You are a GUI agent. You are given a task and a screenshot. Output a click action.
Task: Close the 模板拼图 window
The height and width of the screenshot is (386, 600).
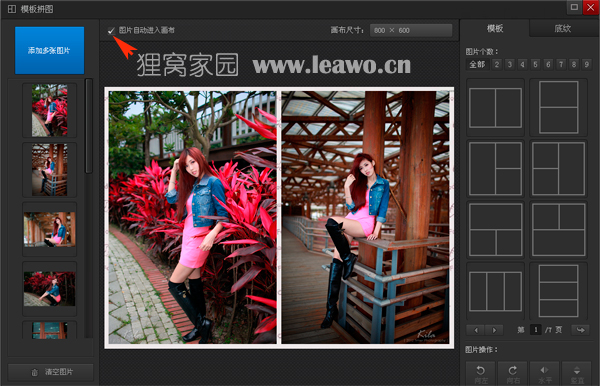[590, 7]
